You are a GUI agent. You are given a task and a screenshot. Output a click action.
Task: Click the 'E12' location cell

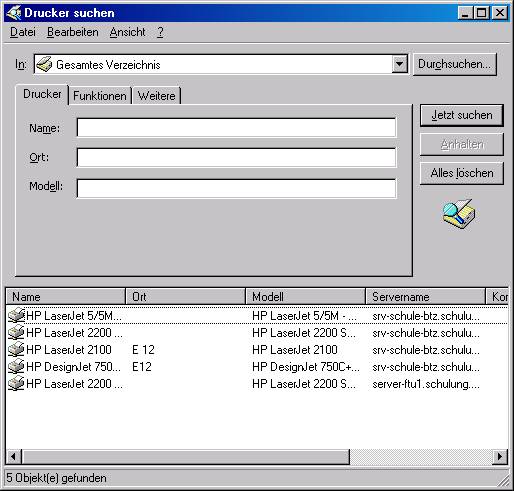point(142,367)
